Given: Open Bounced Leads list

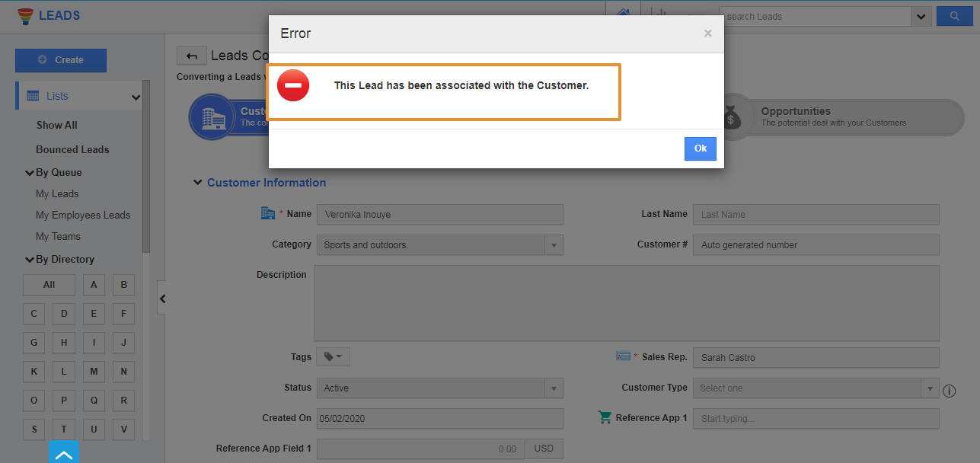Looking at the screenshot, I should pos(72,150).
